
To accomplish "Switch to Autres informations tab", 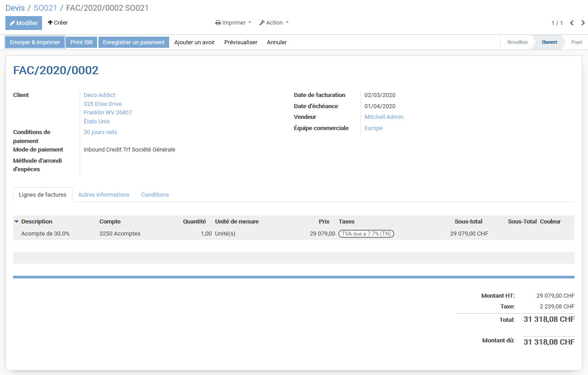I will tap(104, 195).
